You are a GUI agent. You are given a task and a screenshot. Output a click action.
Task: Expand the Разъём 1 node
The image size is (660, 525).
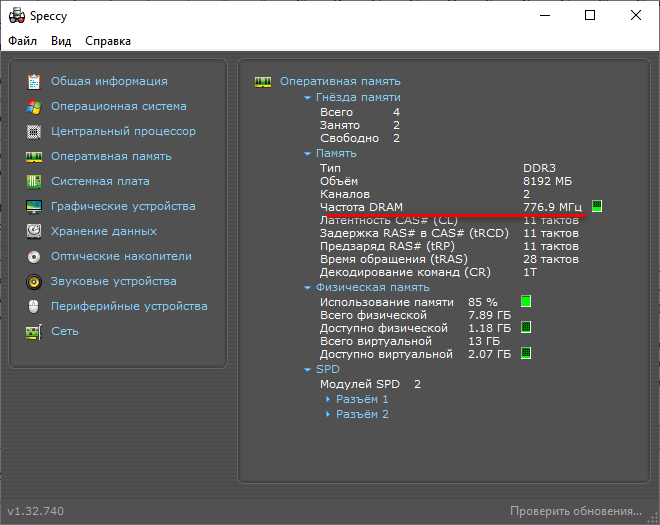click(x=328, y=399)
